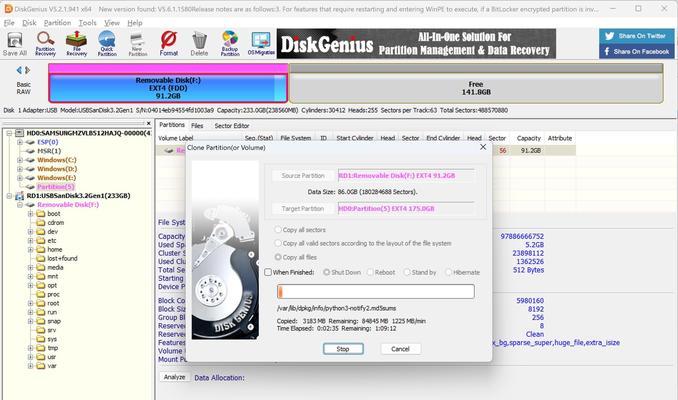Select the MSR(1) partition

[x=49, y=151]
